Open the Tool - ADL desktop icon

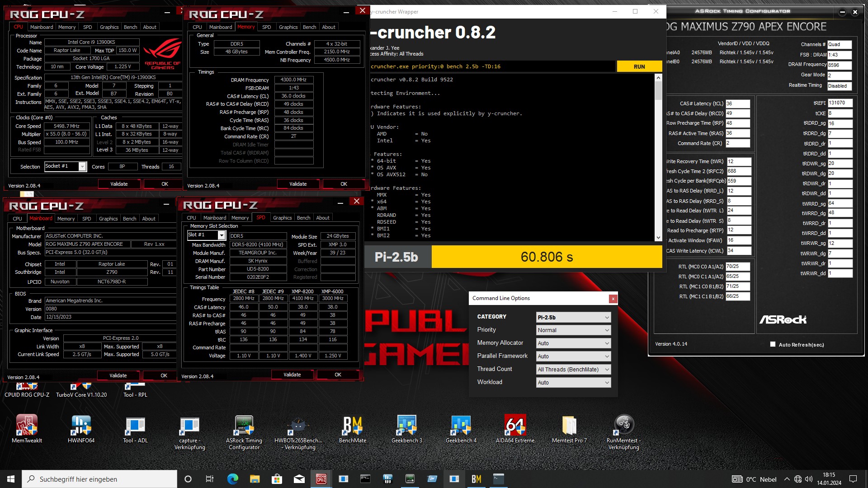[135, 429]
